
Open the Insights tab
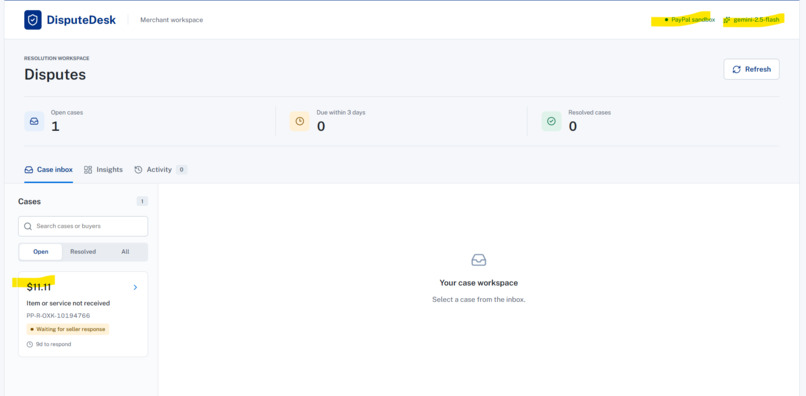tap(103, 170)
